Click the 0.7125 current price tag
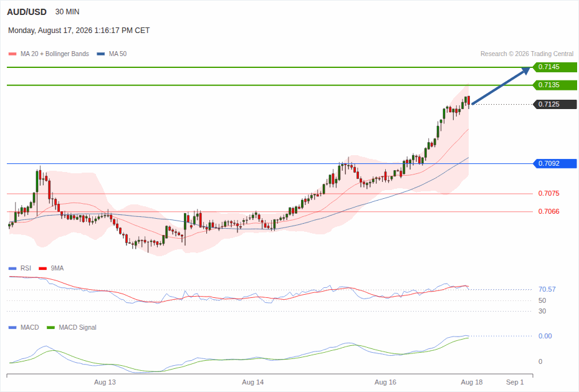The height and width of the screenshot is (392, 579). pos(555,105)
